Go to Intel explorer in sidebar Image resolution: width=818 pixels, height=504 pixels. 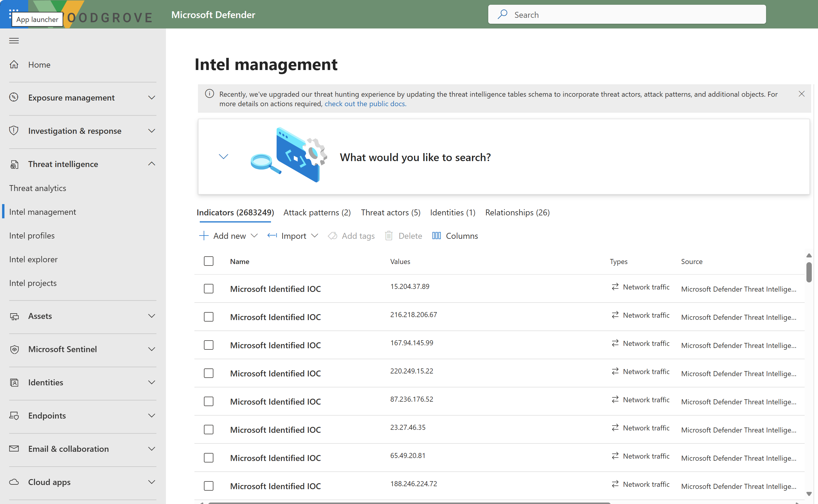click(x=33, y=259)
